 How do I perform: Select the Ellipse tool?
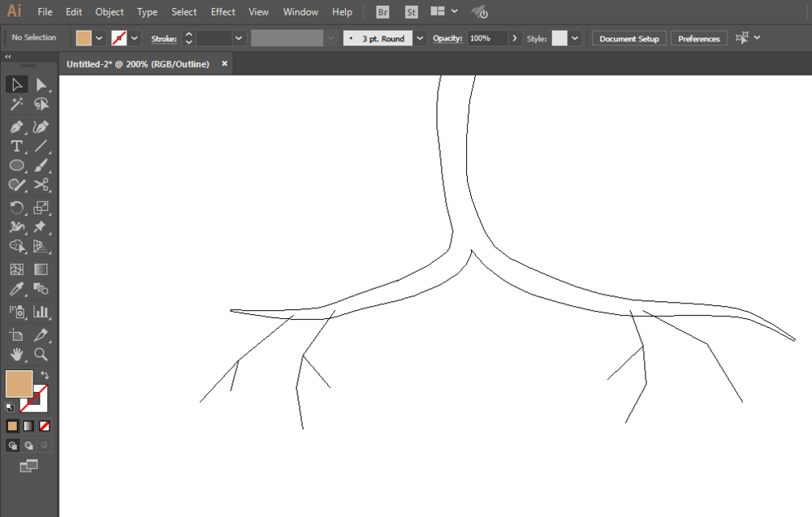click(x=16, y=166)
